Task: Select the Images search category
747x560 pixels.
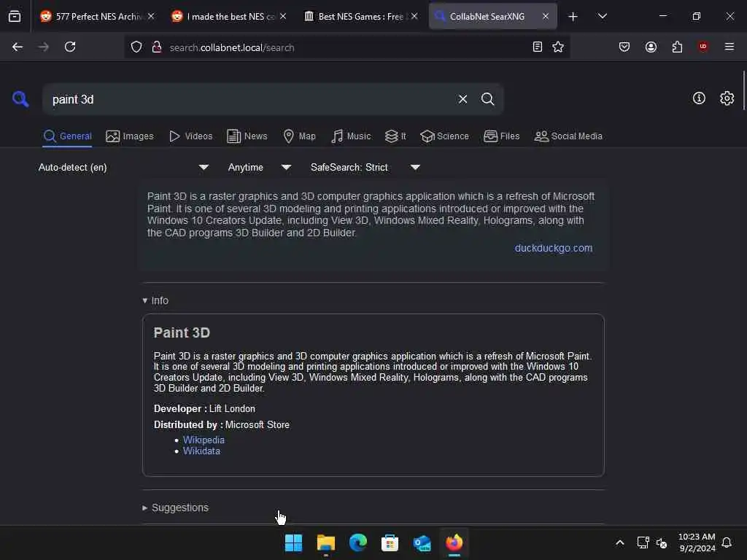Action: (x=130, y=136)
